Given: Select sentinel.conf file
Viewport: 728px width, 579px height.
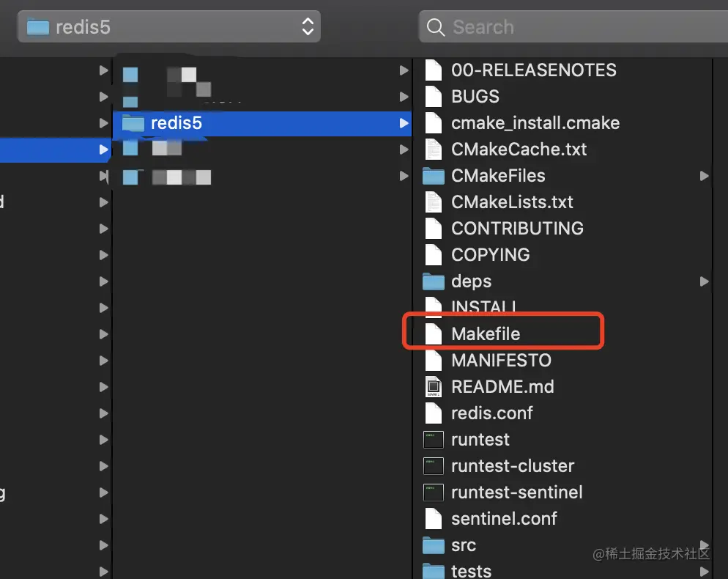Looking at the screenshot, I should pos(504,519).
